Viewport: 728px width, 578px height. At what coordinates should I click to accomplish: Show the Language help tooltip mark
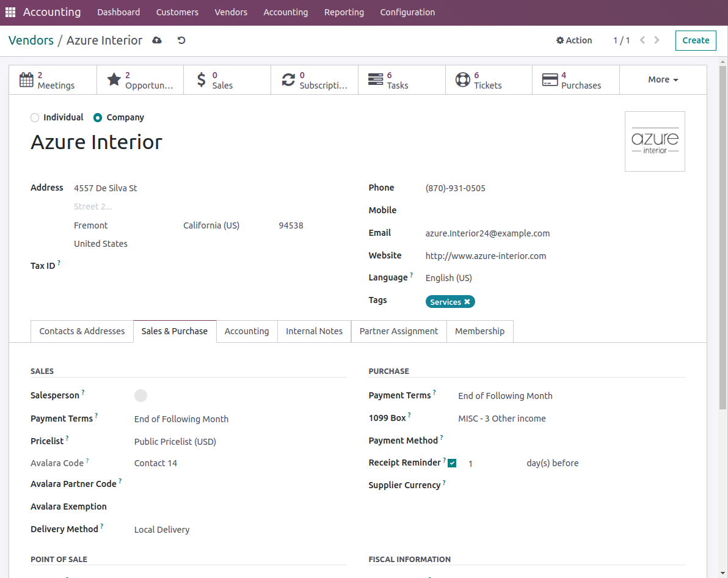tap(412, 274)
